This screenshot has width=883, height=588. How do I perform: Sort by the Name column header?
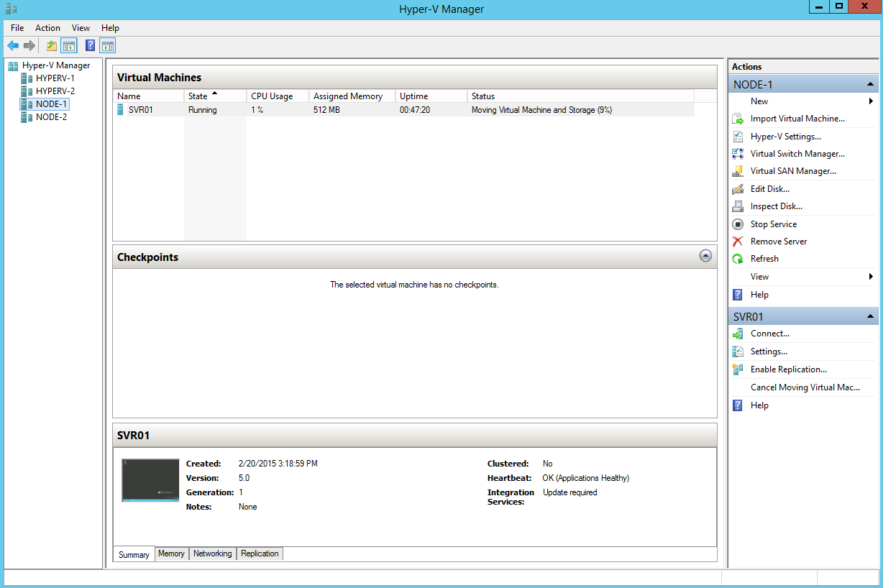click(148, 96)
